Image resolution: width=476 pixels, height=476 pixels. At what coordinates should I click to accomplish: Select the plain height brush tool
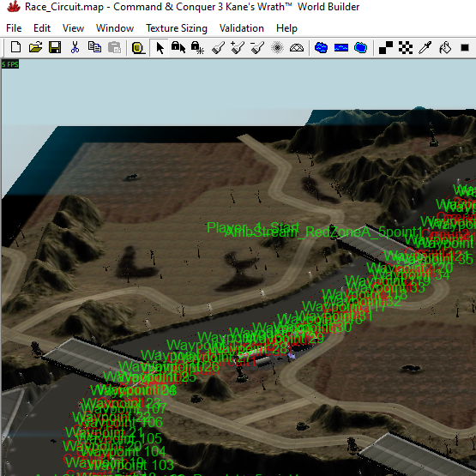tap(218, 48)
